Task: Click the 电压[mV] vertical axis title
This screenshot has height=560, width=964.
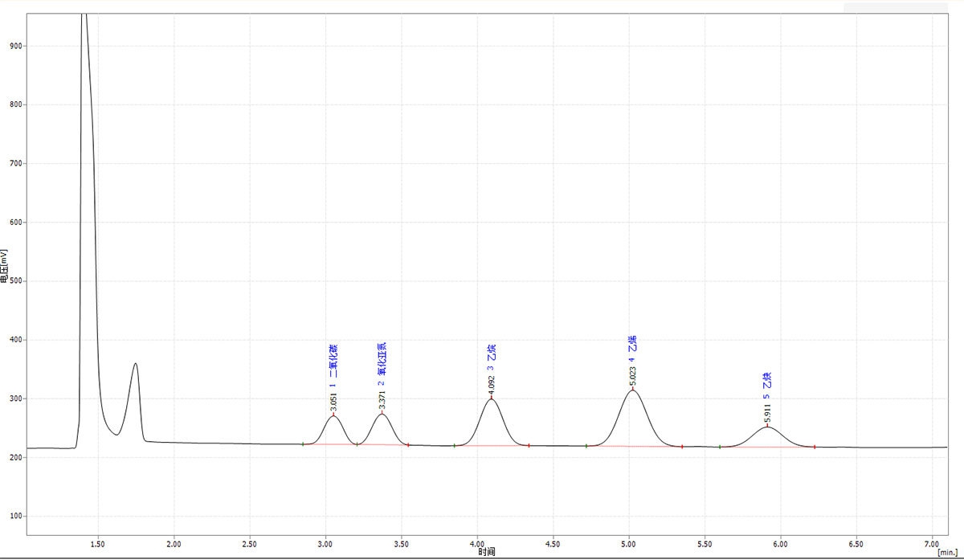Action: tap(5, 268)
